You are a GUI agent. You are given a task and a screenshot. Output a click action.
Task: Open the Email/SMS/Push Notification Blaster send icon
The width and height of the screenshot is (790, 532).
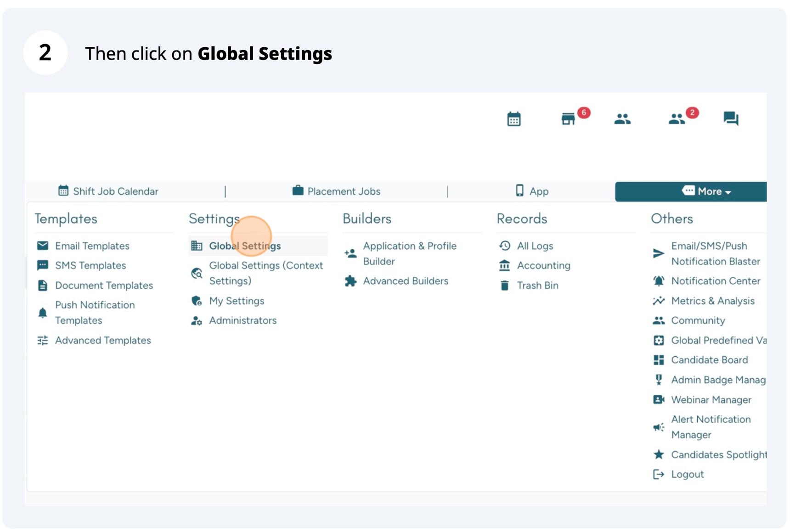coord(659,253)
